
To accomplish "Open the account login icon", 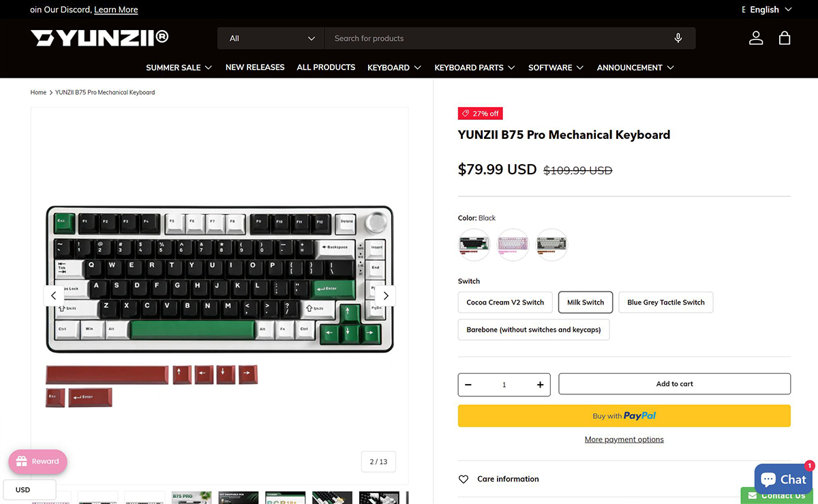I will pos(756,38).
